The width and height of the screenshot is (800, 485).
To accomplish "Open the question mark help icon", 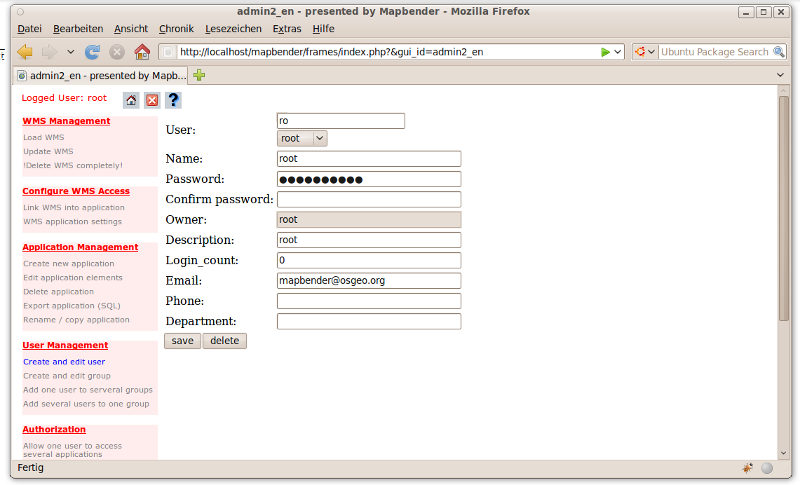I will (x=173, y=100).
